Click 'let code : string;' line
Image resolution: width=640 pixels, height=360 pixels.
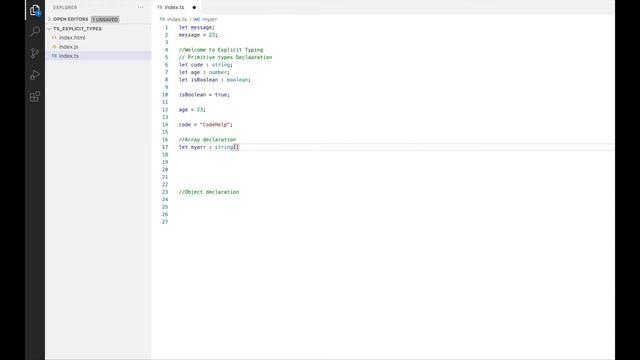tap(206, 65)
